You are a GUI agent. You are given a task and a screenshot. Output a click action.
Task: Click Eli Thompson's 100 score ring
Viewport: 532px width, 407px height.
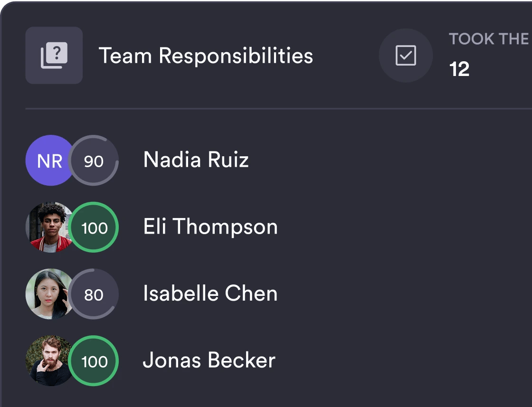(x=94, y=228)
